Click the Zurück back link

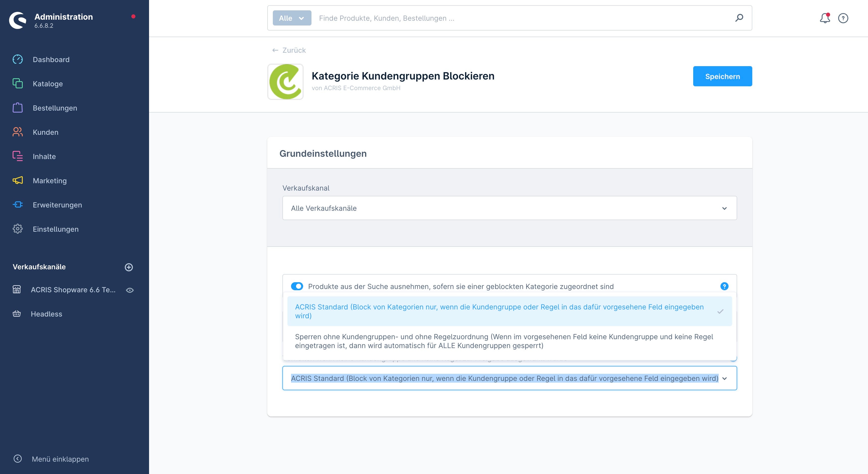[289, 50]
